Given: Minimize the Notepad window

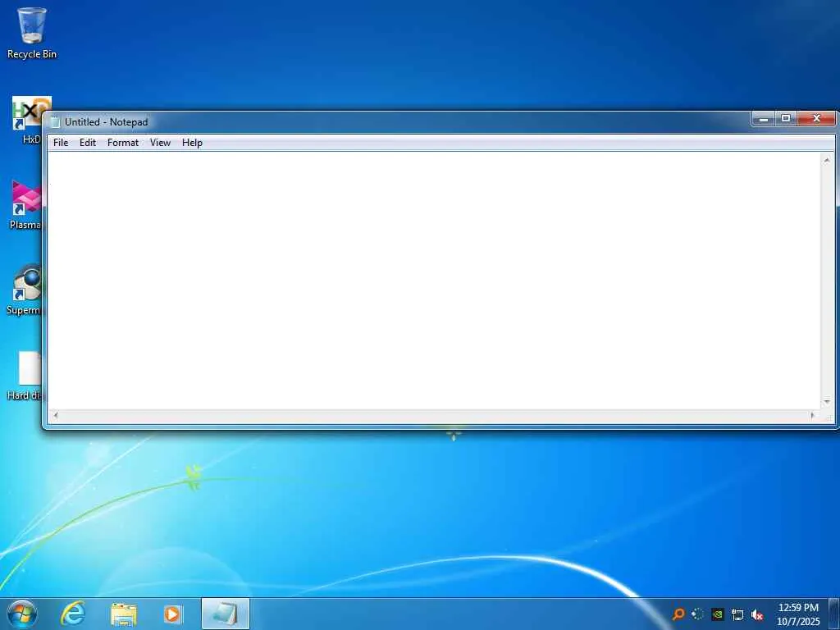Looking at the screenshot, I should pos(764,119).
